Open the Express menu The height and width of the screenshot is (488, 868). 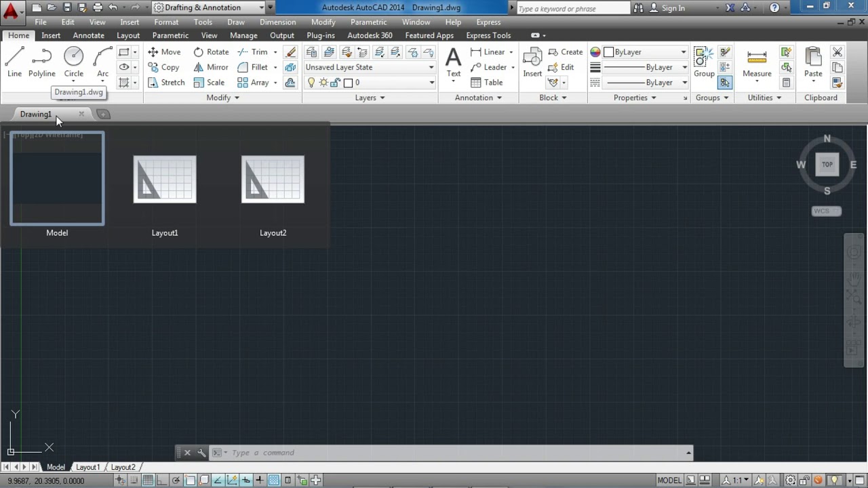(488, 22)
